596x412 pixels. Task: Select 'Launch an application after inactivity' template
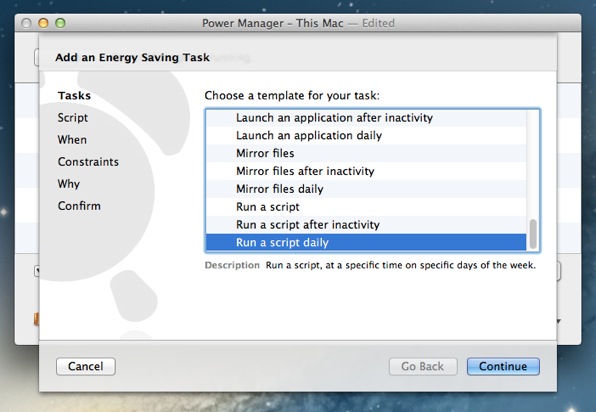(366, 118)
